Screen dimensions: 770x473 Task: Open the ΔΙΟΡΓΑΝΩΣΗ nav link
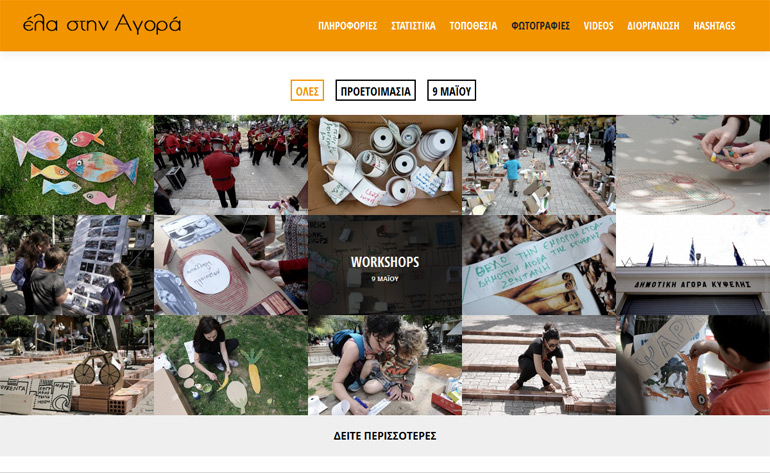pos(653,26)
